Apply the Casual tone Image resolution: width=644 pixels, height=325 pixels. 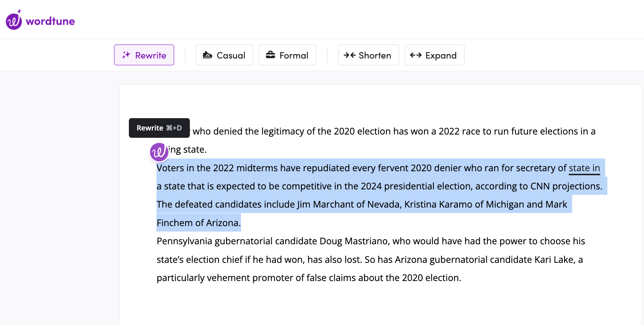click(x=224, y=55)
